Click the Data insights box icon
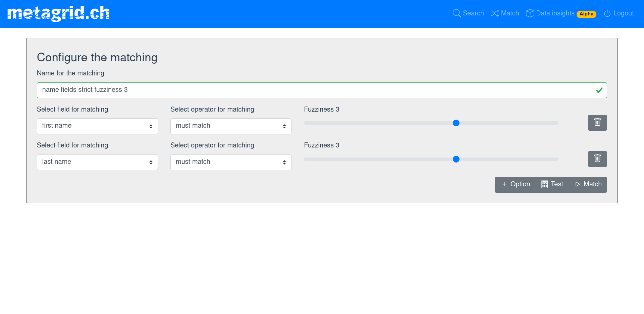Screen dimensions: 644x314 [530, 13]
